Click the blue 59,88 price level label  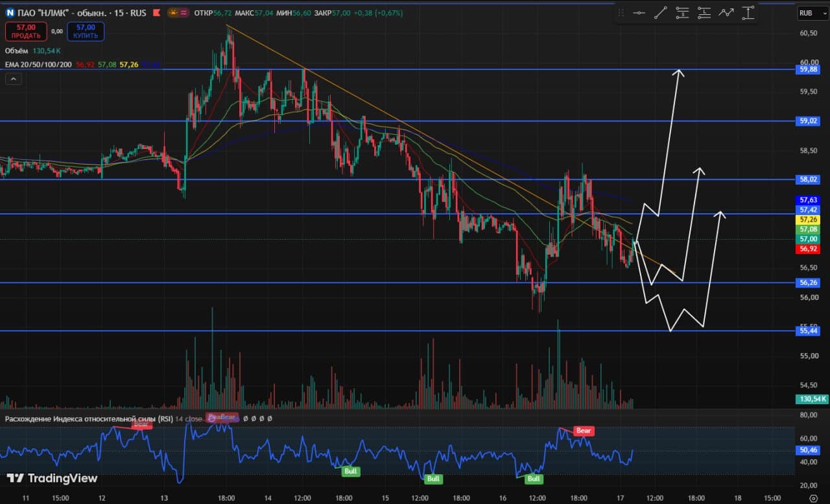(x=808, y=69)
